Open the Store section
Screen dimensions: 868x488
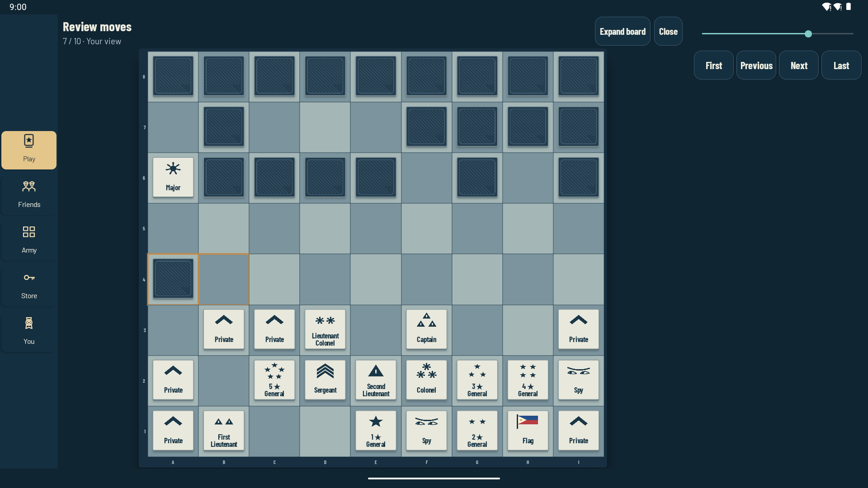(29, 287)
